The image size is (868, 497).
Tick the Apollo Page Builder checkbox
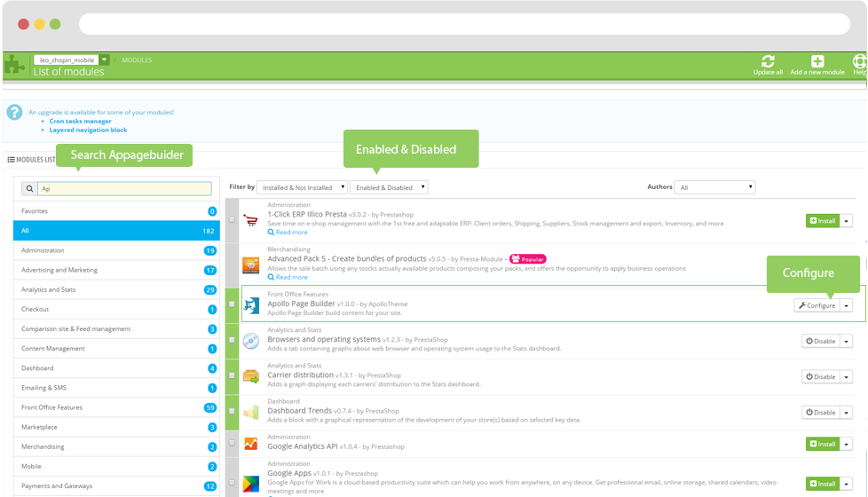pyautogui.click(x=232, y=304)
